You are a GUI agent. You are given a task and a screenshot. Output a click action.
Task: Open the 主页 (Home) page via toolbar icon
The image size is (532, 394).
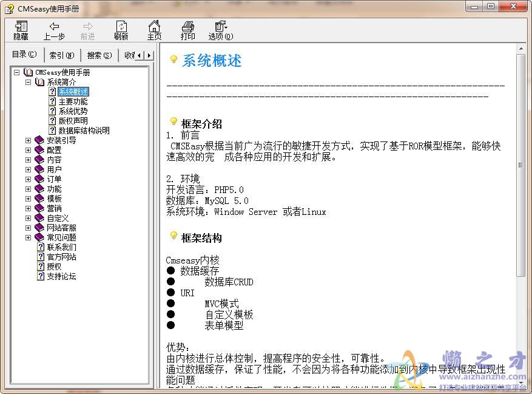point(154,30)
